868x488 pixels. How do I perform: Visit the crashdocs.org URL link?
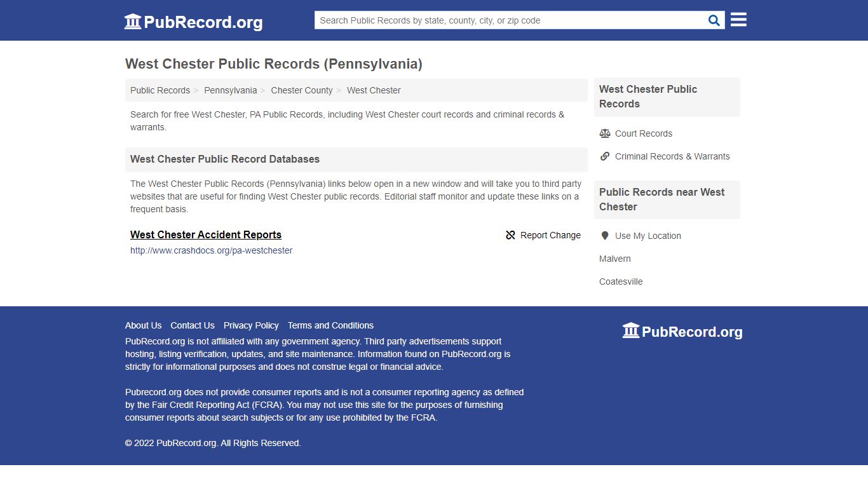tap(212, 250)
